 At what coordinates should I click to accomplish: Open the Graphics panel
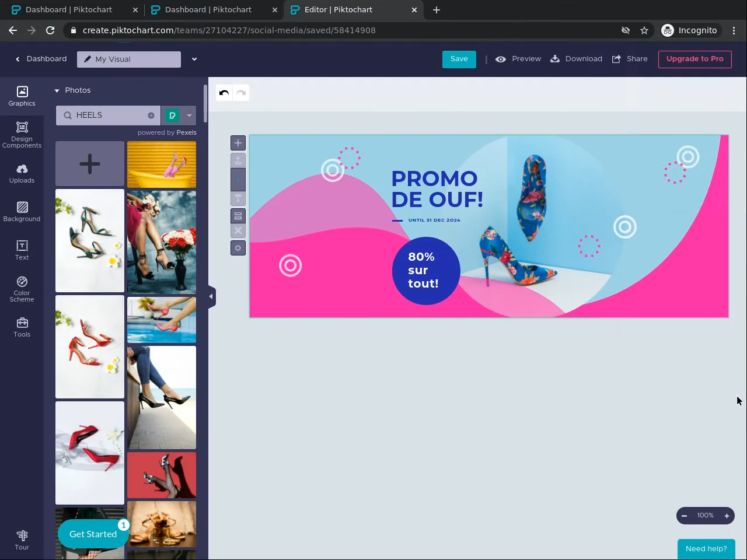pos(22,96)
